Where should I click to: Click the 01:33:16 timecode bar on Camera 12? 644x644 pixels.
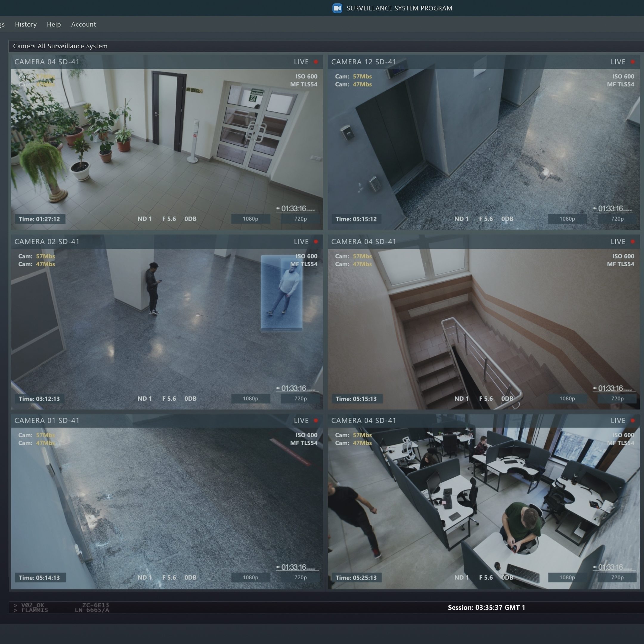[x=614, y=209]
